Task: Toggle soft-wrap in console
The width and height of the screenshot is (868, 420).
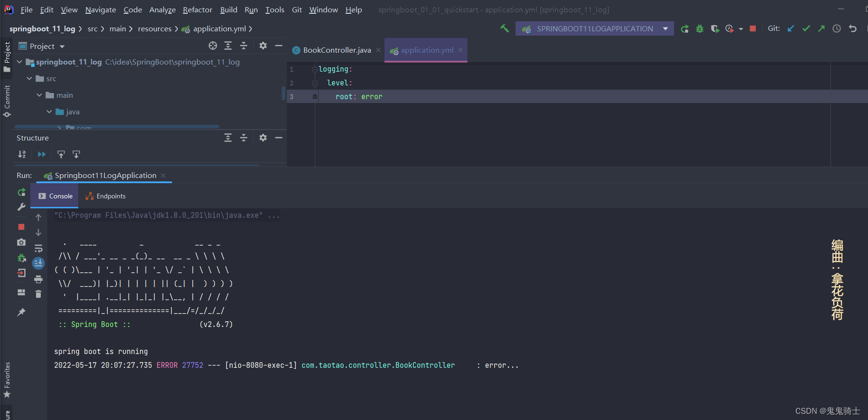Action: tap(38, 248)
